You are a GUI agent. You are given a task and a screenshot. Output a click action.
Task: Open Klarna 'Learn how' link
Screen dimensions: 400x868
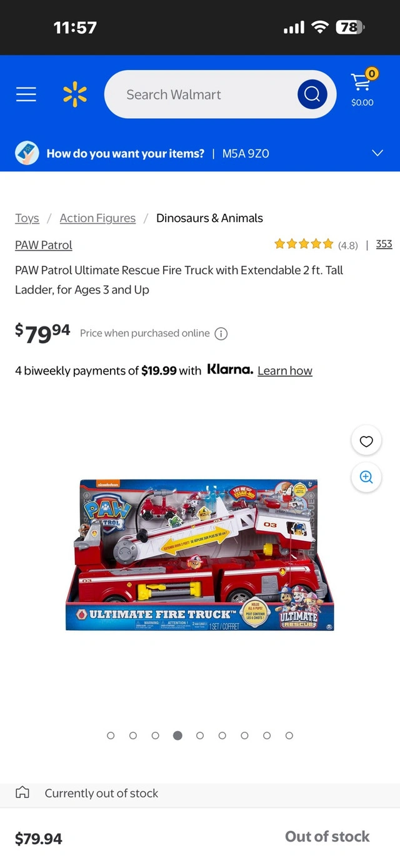[x=285, y=371]
